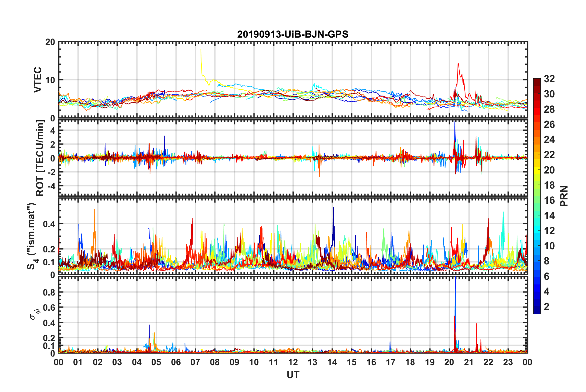Click colorbar tick label 24
Image resolution: width=586 pixels, height=392 pixels.
549,140
